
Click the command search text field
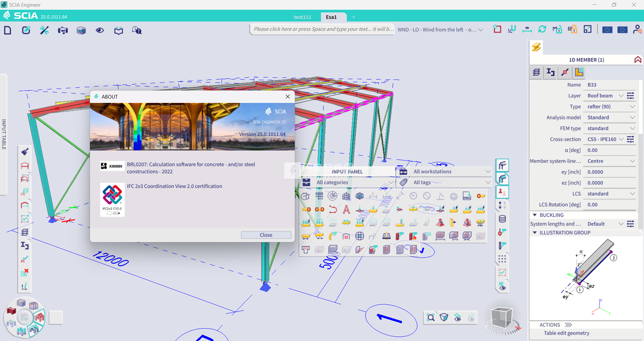322,29
